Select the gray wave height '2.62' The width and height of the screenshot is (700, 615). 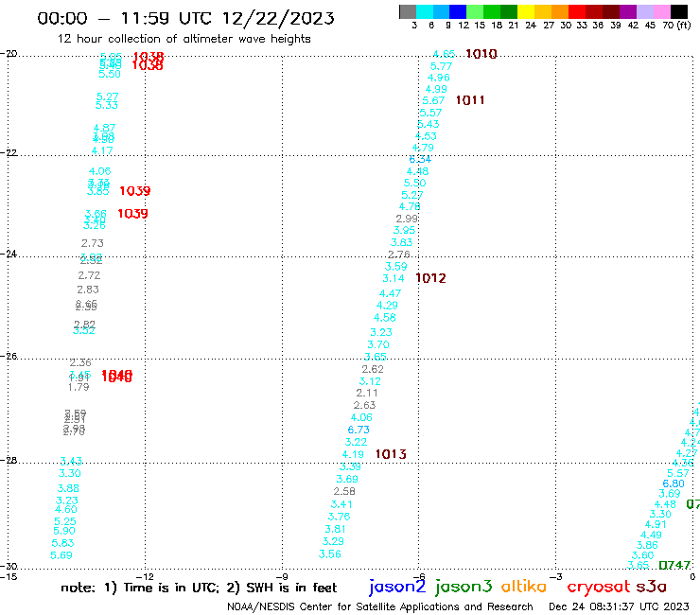pos(373,369)
